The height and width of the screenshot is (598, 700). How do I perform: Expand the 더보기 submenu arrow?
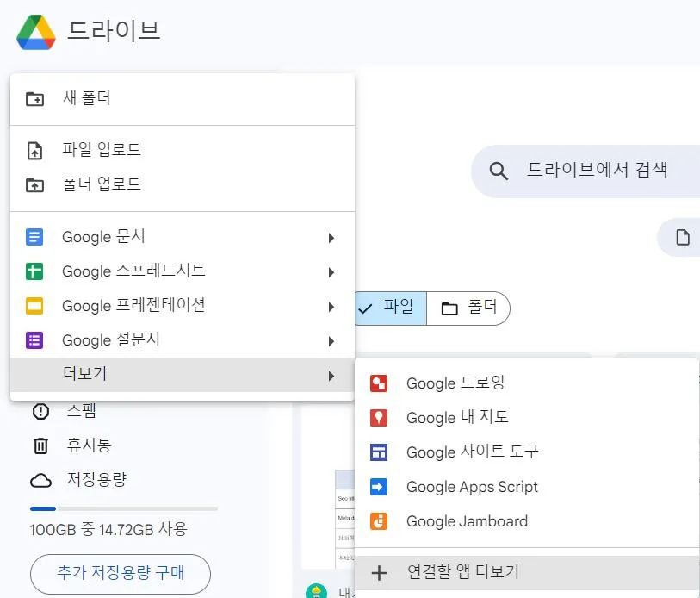pos(331,376)
